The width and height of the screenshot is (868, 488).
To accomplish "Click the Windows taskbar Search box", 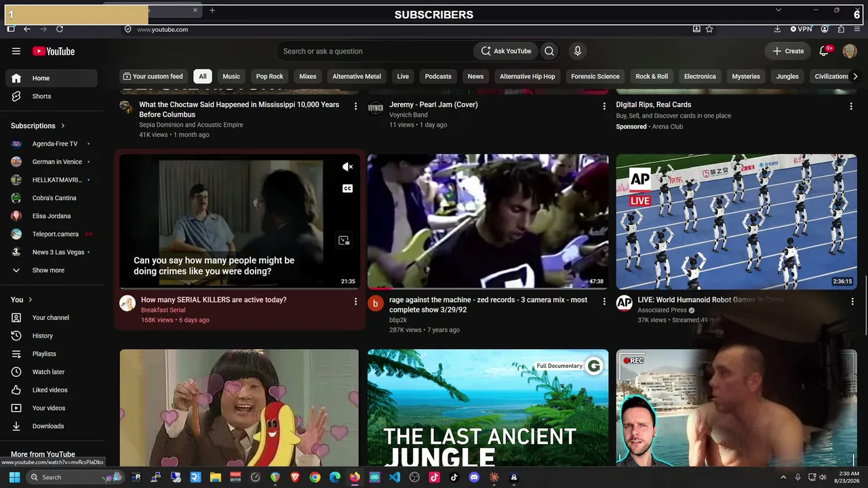I will (x=75, y=477).
